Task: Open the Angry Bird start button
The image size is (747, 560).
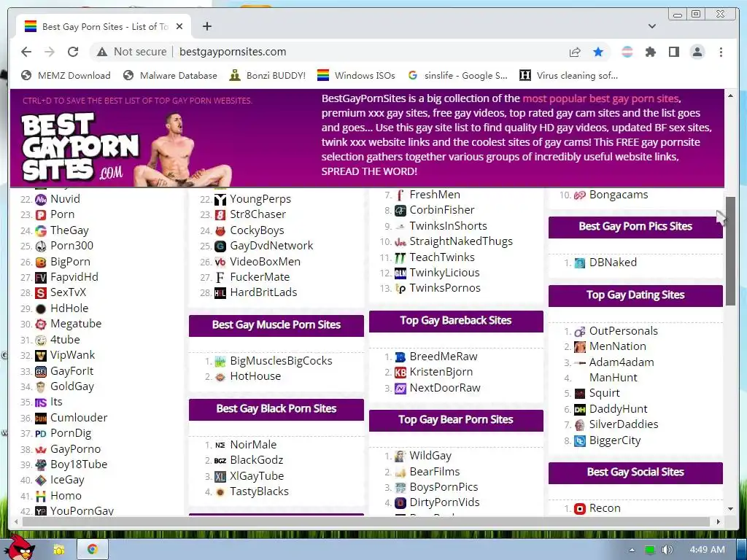Action: click(20, 547)
